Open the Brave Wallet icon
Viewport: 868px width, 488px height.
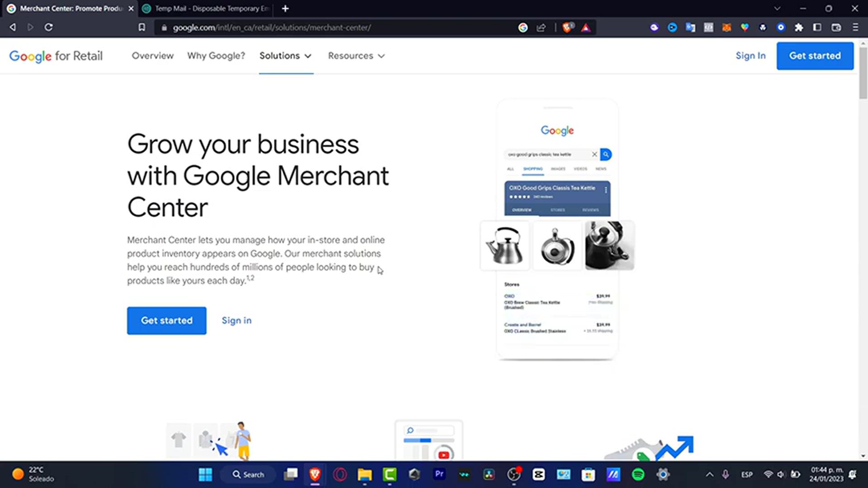point(836,28)
